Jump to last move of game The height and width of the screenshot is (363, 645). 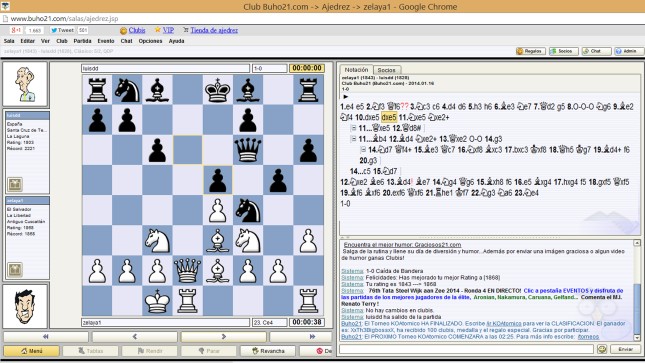(x=312, y=337)
